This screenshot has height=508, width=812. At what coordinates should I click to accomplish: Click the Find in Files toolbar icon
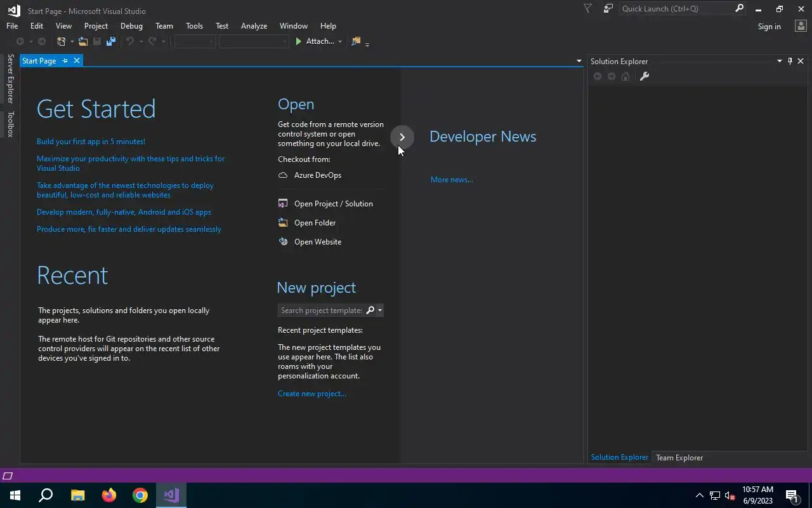[356, 41]
